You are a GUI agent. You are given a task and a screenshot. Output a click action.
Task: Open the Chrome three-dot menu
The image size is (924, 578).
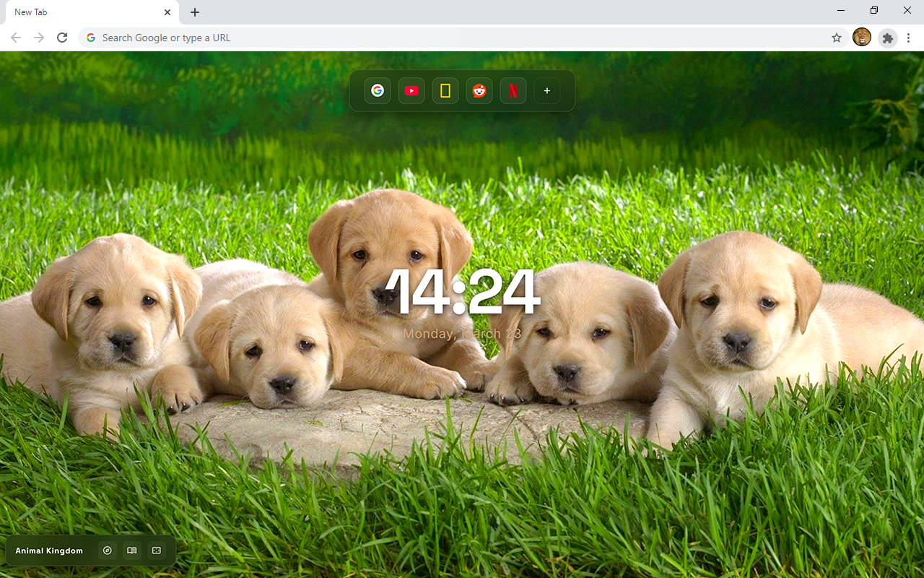click(909, 38)
